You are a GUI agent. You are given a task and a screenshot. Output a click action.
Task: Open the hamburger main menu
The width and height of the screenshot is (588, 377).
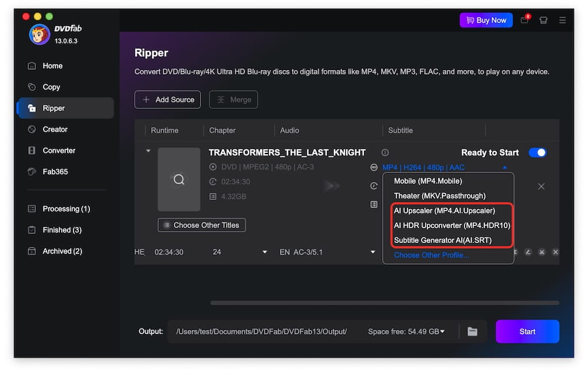point(562,20)
